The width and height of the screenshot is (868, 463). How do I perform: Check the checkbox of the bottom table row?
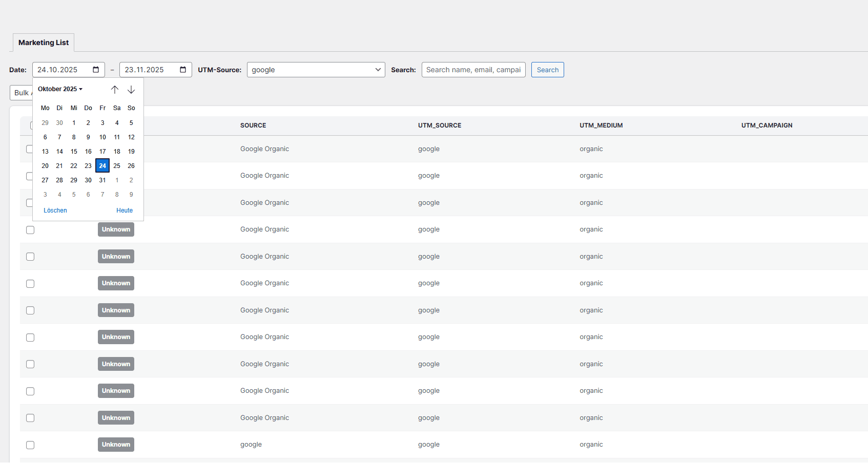click(x=30, y=445)
